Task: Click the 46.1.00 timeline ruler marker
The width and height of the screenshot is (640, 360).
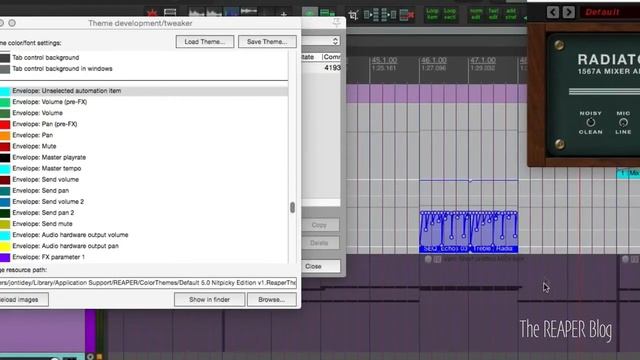Action: click(433, 60)
